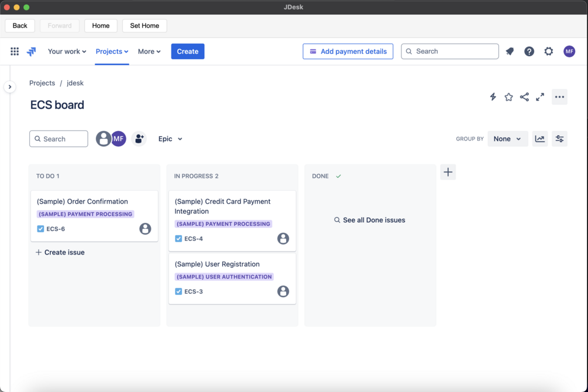Open the app switcher grid icon
This screenshot has height=392, width=588.
pos(15,51)
